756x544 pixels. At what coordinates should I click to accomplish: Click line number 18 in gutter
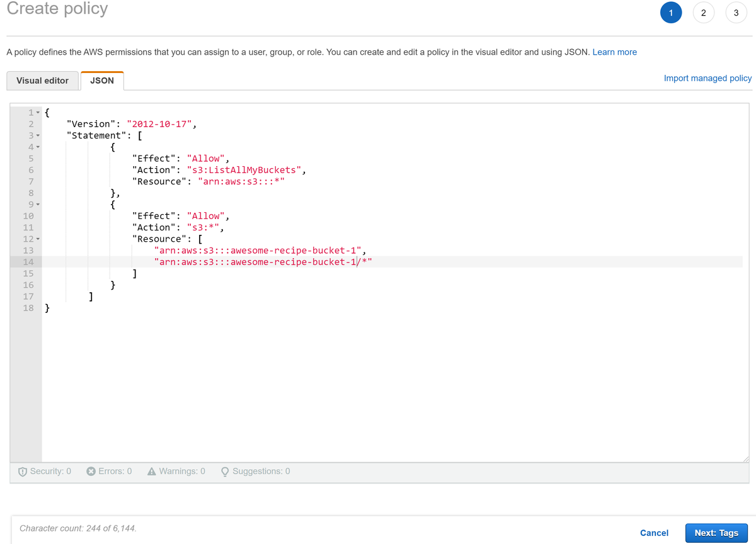click(x=28, y=308)
